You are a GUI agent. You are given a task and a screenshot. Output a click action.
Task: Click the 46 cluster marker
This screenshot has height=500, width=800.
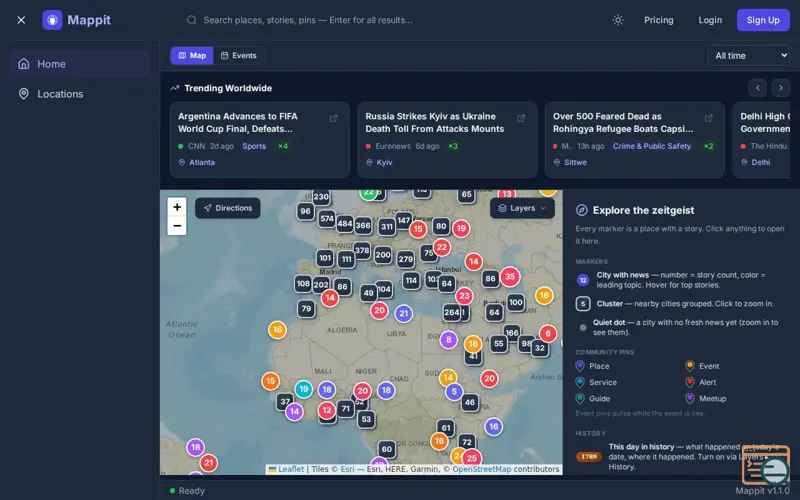pos(470,402)
